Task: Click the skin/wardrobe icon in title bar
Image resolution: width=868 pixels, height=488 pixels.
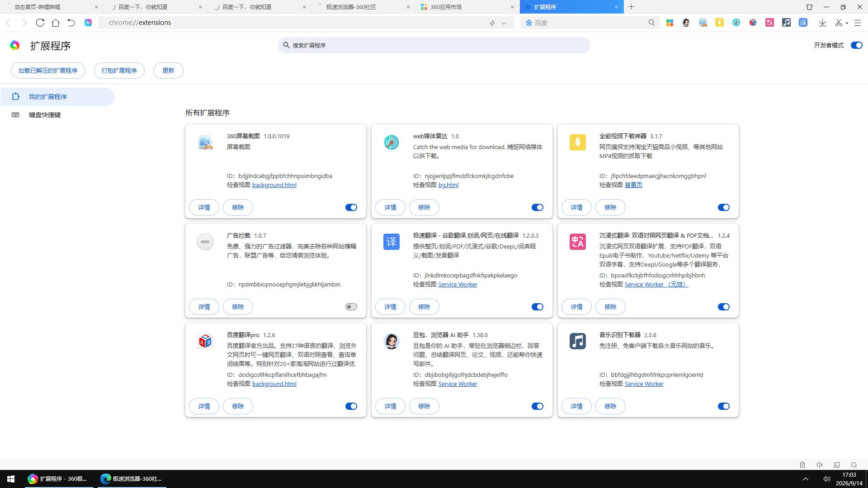Action: [x=809, y=7]
